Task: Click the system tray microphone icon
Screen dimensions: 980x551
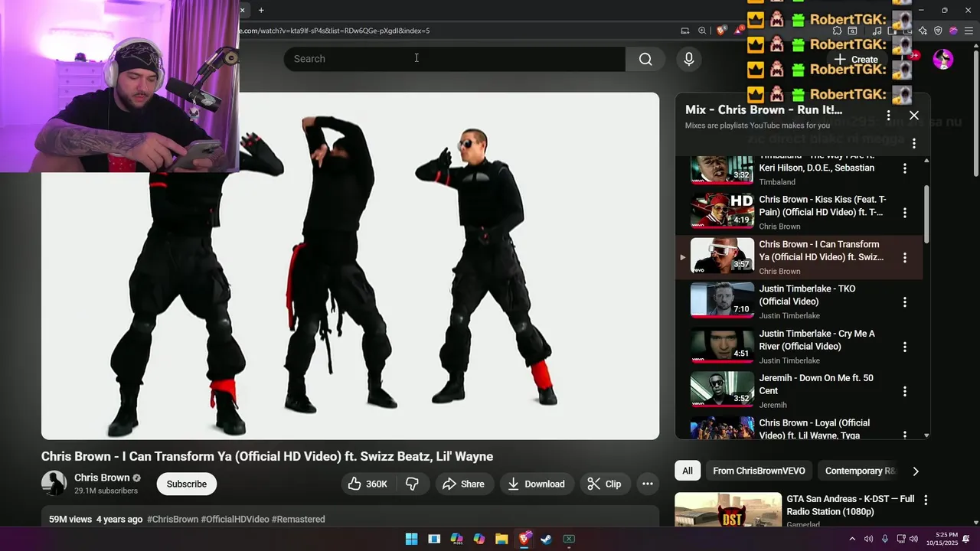Action: click(x=884, y=539)
